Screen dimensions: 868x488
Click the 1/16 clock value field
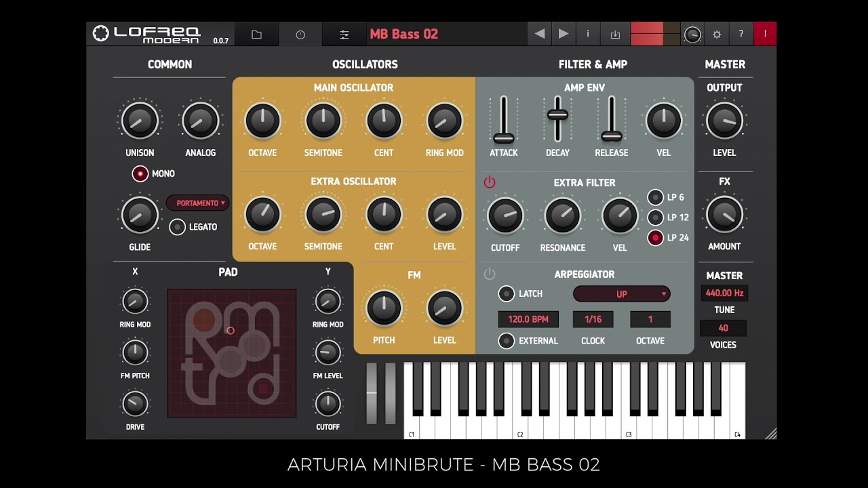click(593, 319)
